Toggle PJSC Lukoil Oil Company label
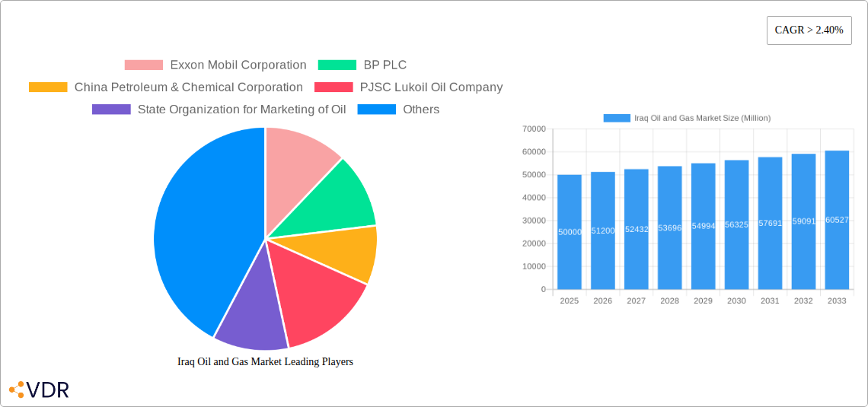 coord(431,87)
